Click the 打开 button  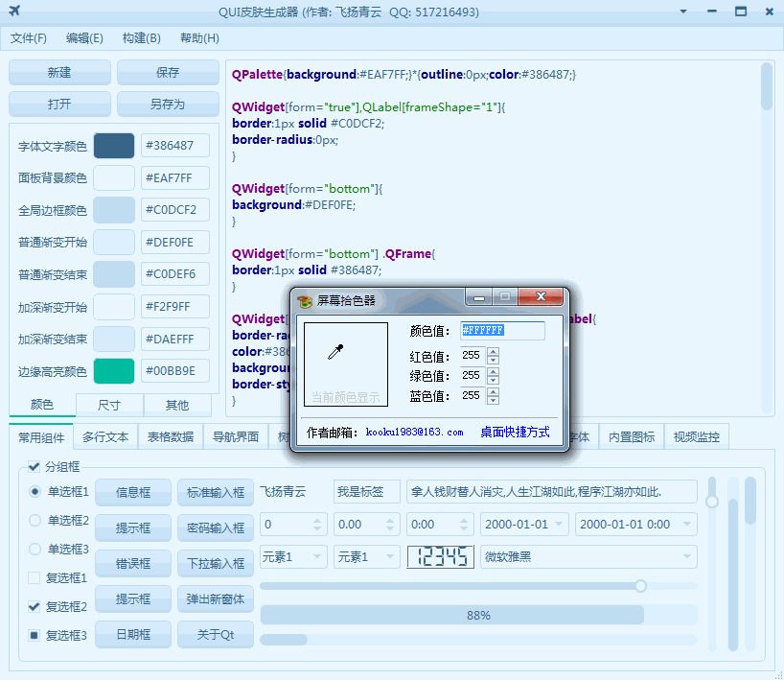[x=59, y=105]
